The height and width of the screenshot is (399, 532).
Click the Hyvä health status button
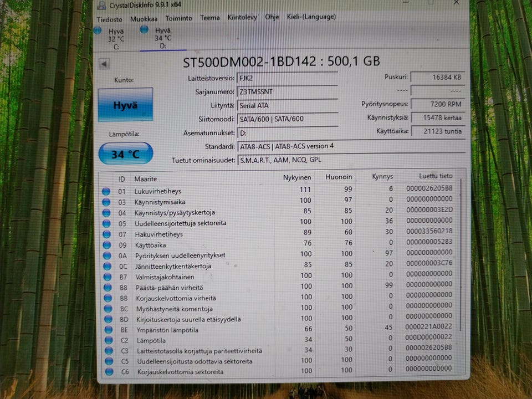coord(126,105)
